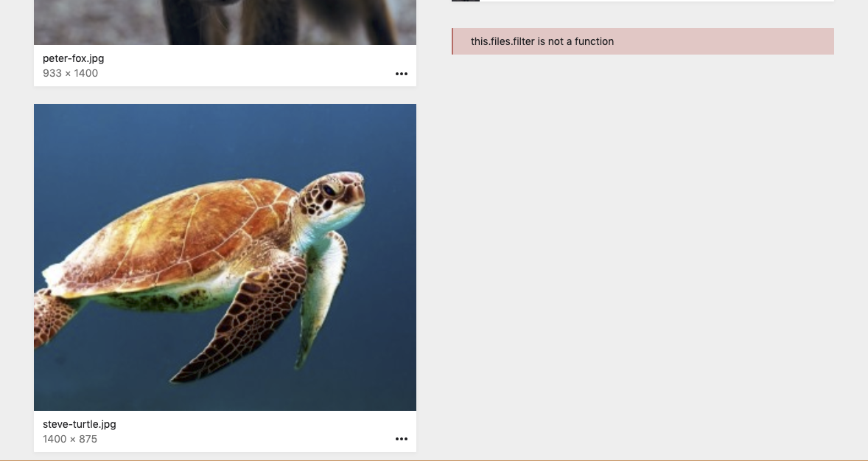Image resolution: width=868 pixels, height=461 pixels.
Task: Click the sea turtle image itself
Action: (225, 257)
